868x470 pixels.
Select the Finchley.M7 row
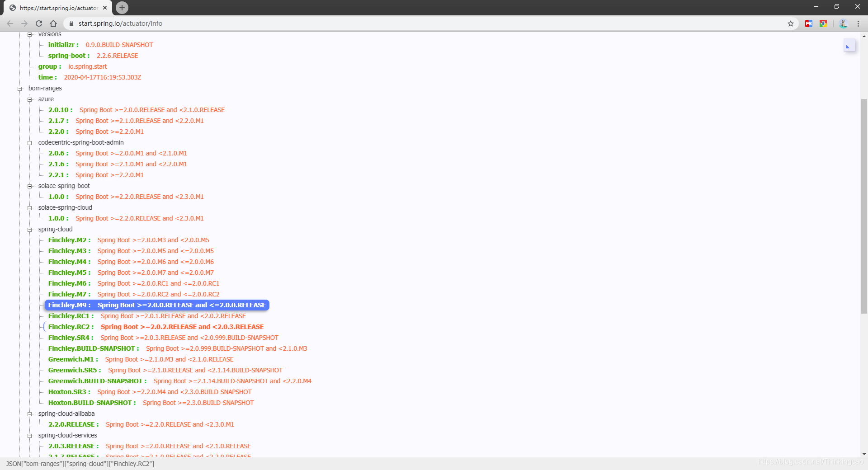tap(134, 294)
